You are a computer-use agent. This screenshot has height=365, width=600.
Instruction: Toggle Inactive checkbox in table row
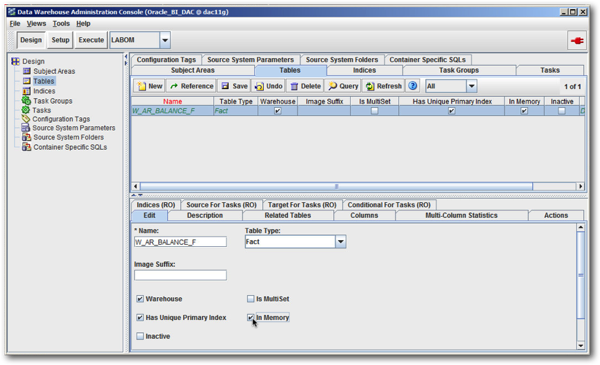pos(561,111)
